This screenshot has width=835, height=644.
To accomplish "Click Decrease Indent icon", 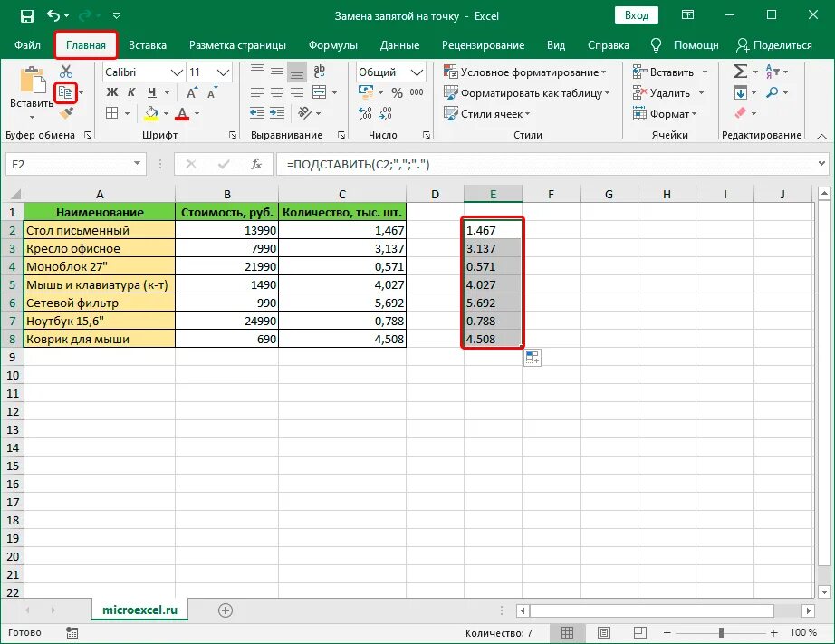I will 257,113.
